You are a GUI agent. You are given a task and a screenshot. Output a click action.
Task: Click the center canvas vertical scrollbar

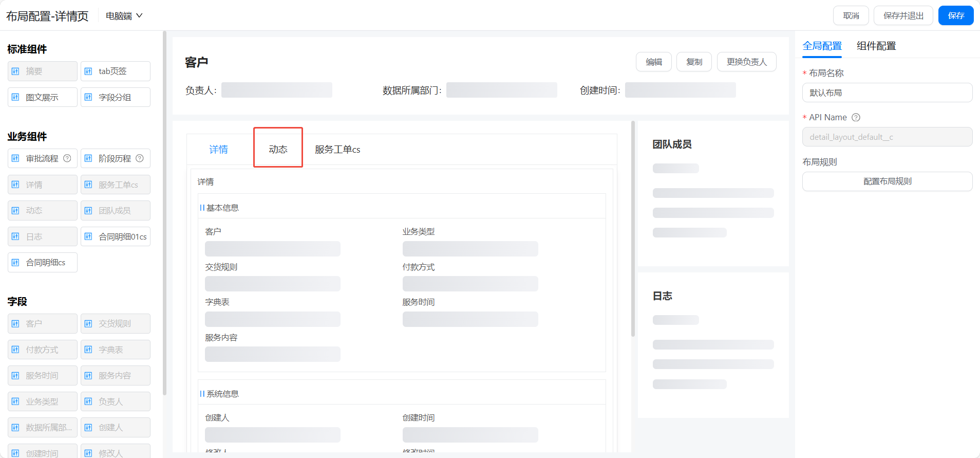(x=633, y=229)
